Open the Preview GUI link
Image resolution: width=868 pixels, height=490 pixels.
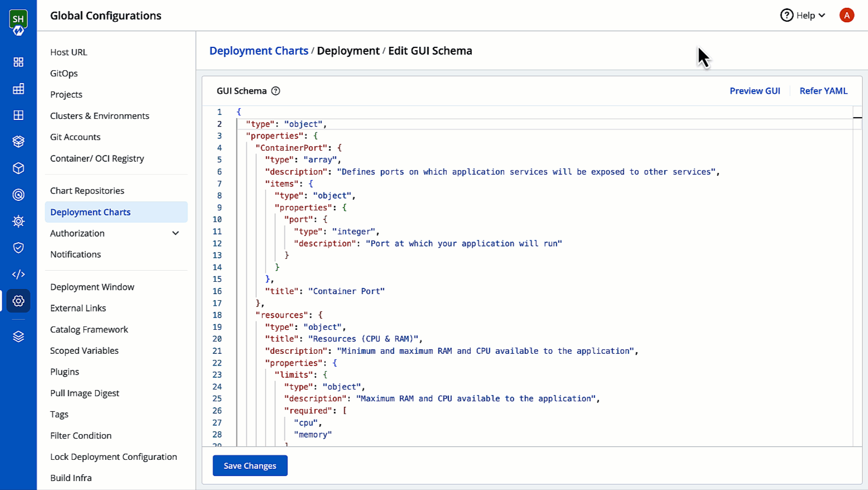[754, 90]
